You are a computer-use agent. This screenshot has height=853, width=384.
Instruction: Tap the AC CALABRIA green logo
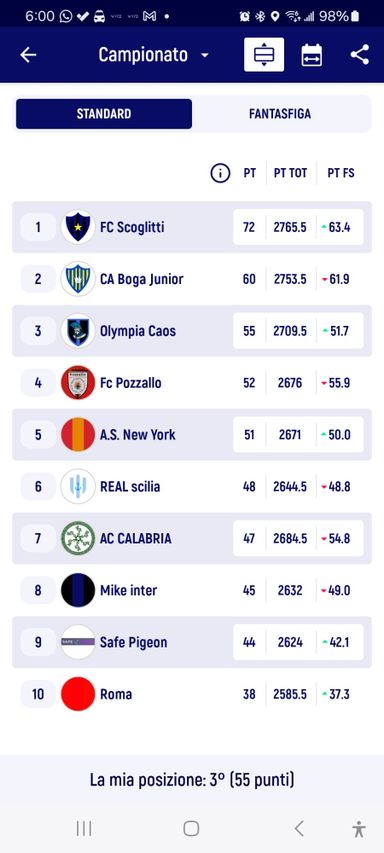[x=78, y=539]
